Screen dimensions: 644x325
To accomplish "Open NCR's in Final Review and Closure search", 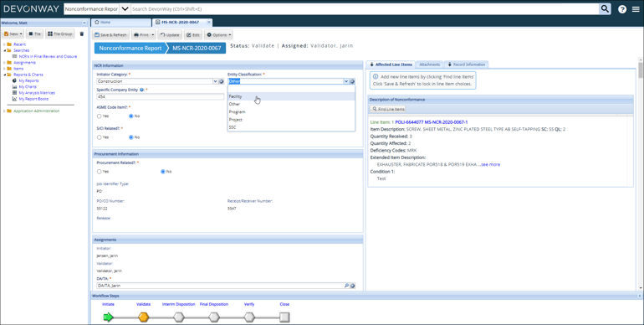I will pyautogui.click(x=48, y=56).
